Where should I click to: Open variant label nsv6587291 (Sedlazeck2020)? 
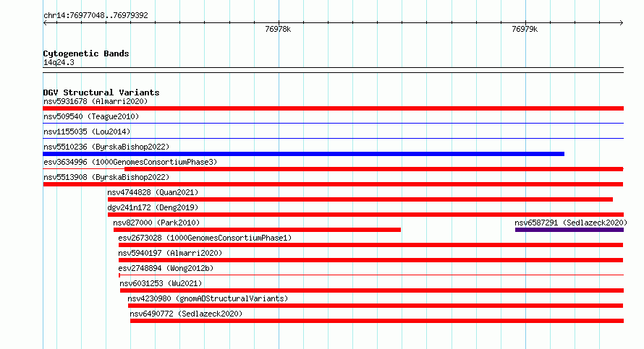coord(571,223)
